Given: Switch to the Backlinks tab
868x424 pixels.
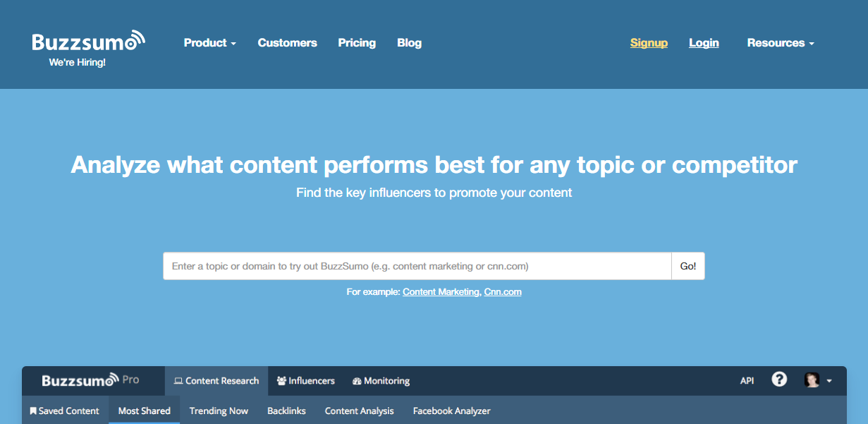Looking at the screenshot, I should point(286,411).
